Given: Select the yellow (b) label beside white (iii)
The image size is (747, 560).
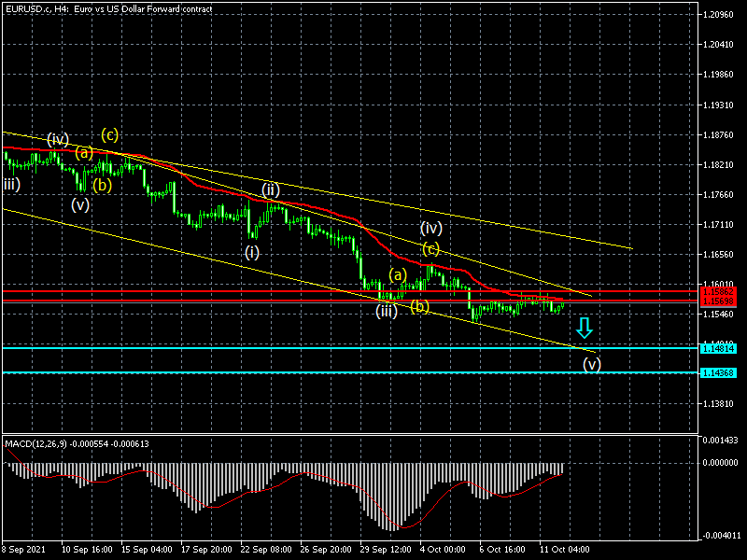Looking at the screenshot, I should click(x=420, y=306).
